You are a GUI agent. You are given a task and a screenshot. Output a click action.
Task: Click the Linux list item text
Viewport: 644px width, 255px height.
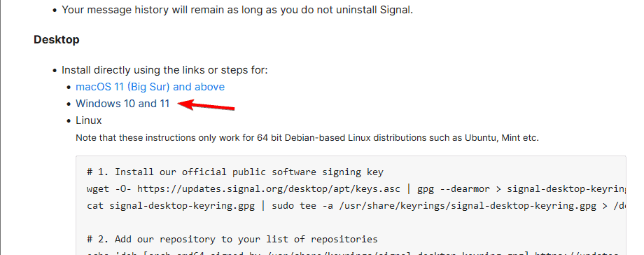point(89,120)
